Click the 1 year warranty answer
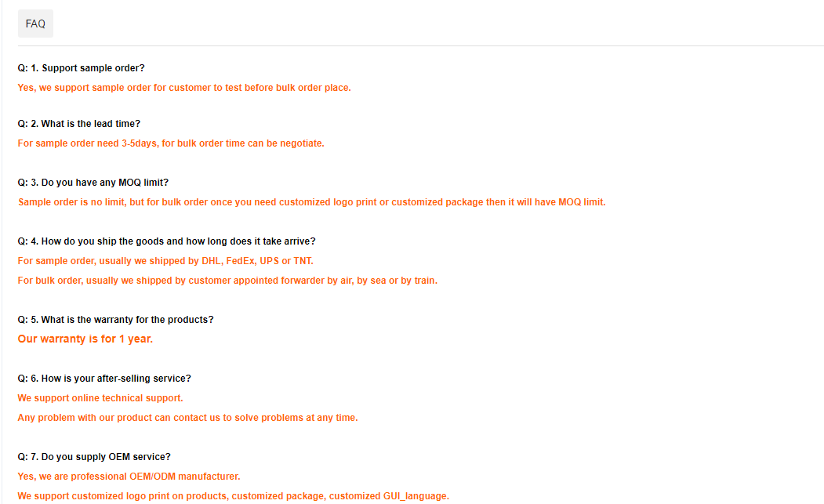 coord(85,339)
